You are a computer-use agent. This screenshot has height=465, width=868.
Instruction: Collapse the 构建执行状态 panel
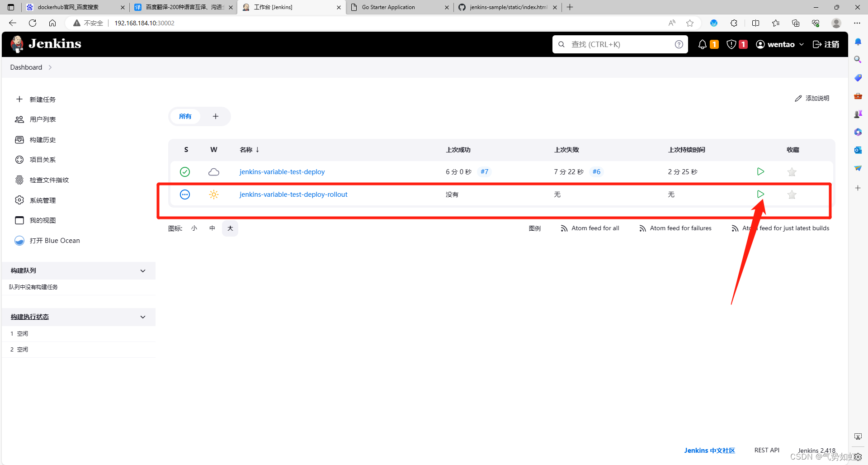point(143,317)
